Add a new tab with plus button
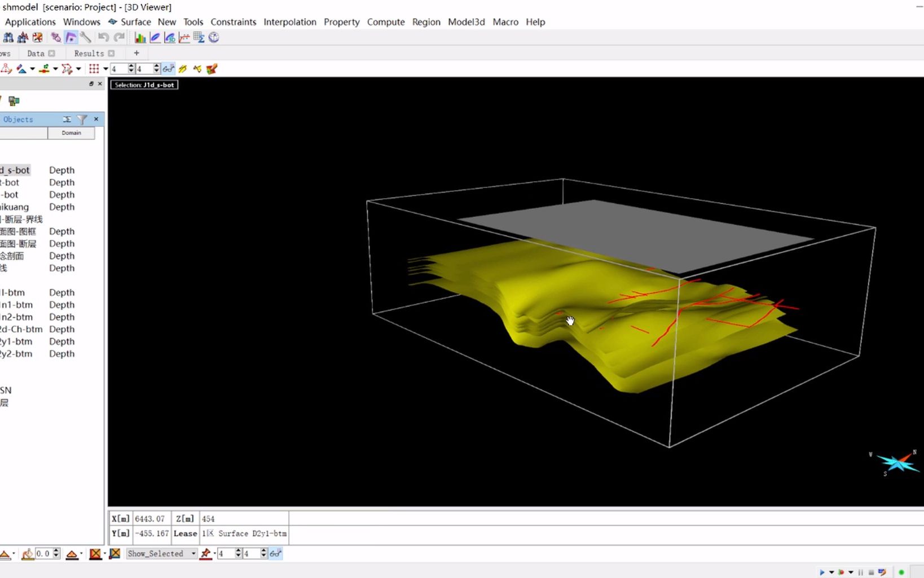924x578 pixels. (136, 53)
